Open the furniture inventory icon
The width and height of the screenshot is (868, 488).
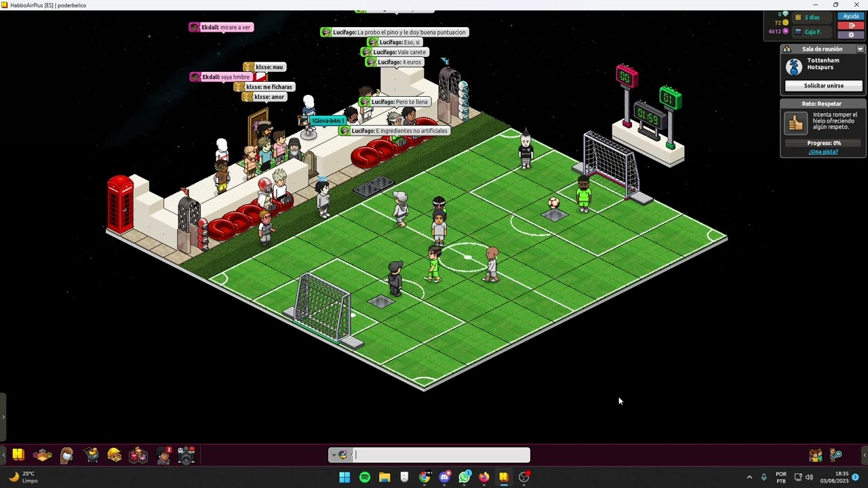138,455
